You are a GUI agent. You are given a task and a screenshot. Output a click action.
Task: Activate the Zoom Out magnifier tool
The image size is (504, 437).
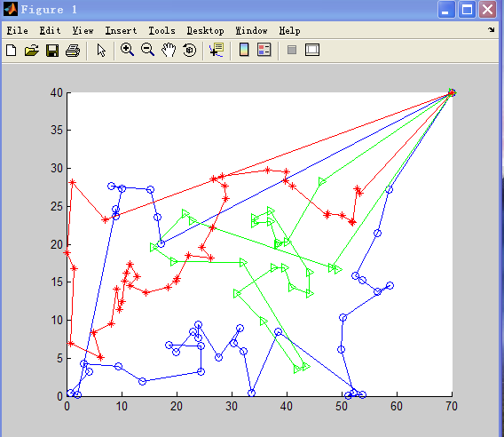[x=147, y=50]
